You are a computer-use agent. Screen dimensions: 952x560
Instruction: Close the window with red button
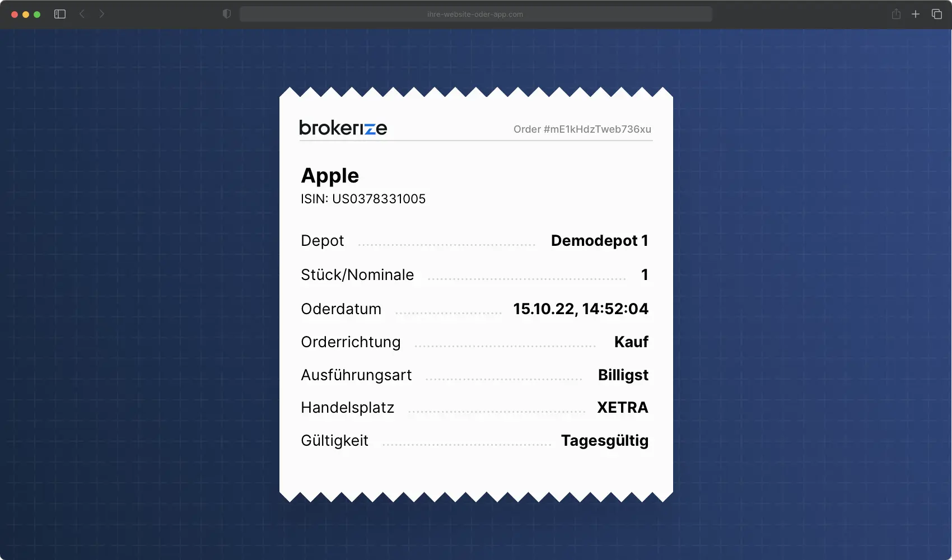point(15,15)
